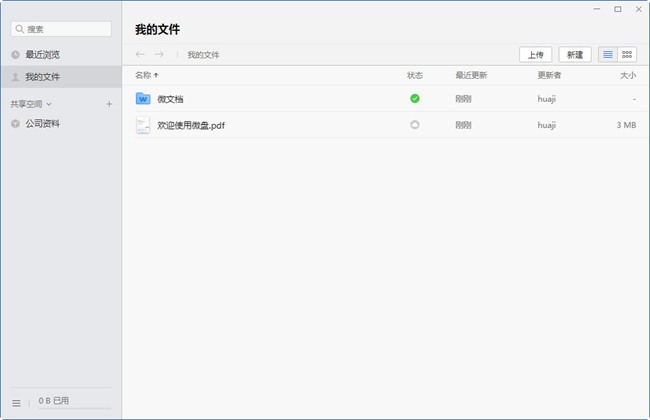This screenshot has width=650, height=420.
Task: Click 3 MB size cell
Action: (x=626, y=125)
